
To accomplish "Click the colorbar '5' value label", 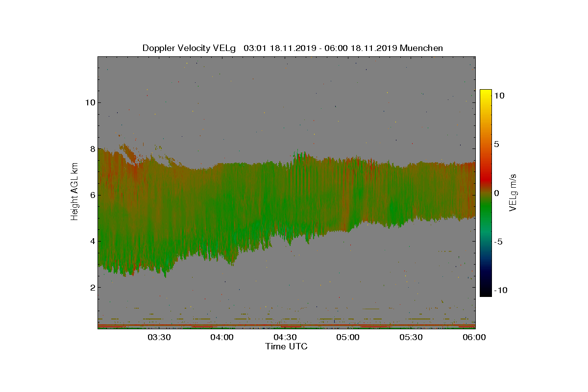I will (x=496, y=145).
